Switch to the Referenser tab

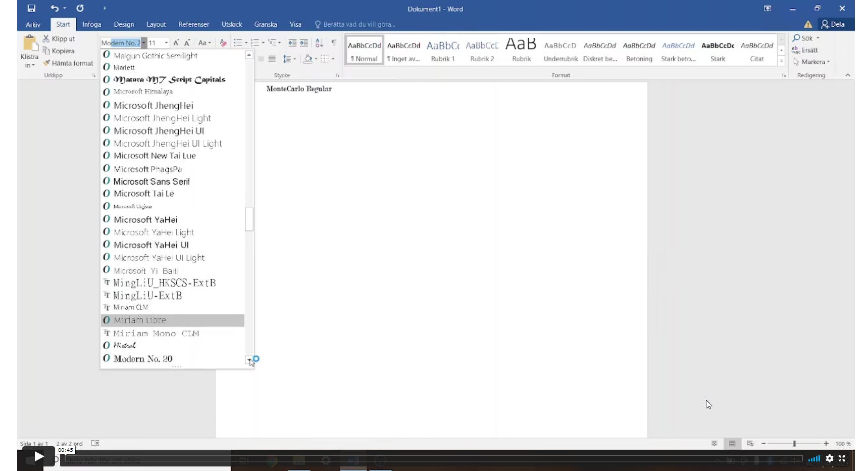[x=193, y=24]
